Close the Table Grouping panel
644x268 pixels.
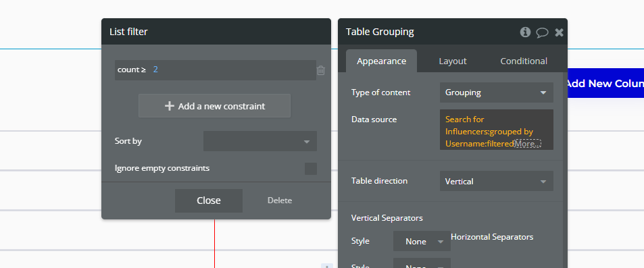pos(559,32)
